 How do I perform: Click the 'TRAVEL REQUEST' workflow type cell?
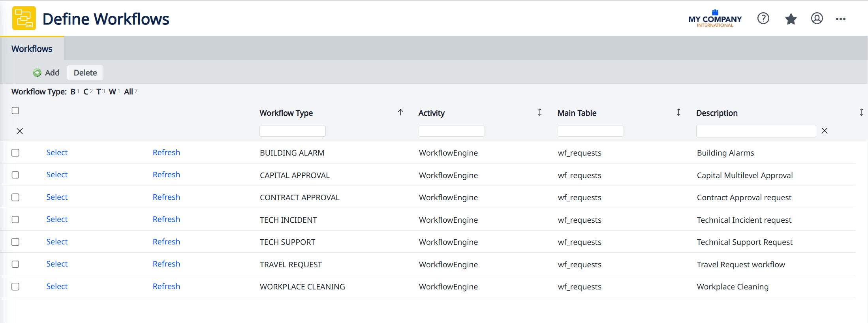click(x=291, y=265)
